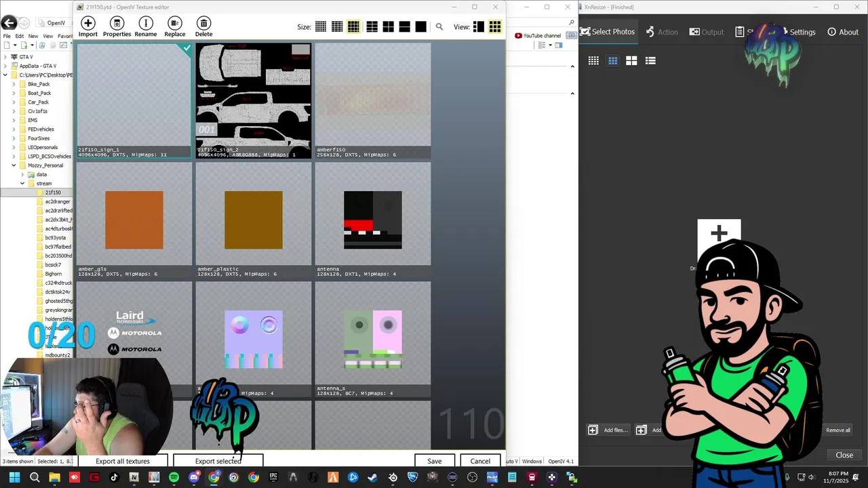Select the amber_plastic texture
The image size is (868, 488).
click(254, 220)
